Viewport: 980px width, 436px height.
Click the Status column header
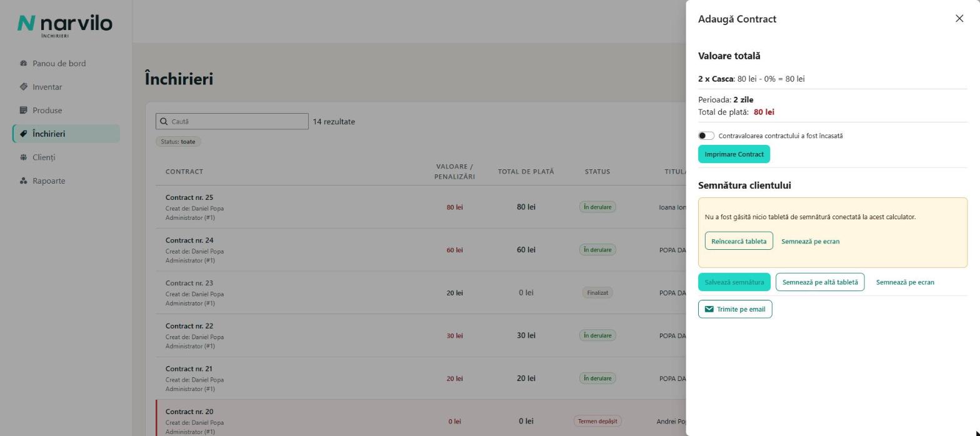[x=597, y=172]
